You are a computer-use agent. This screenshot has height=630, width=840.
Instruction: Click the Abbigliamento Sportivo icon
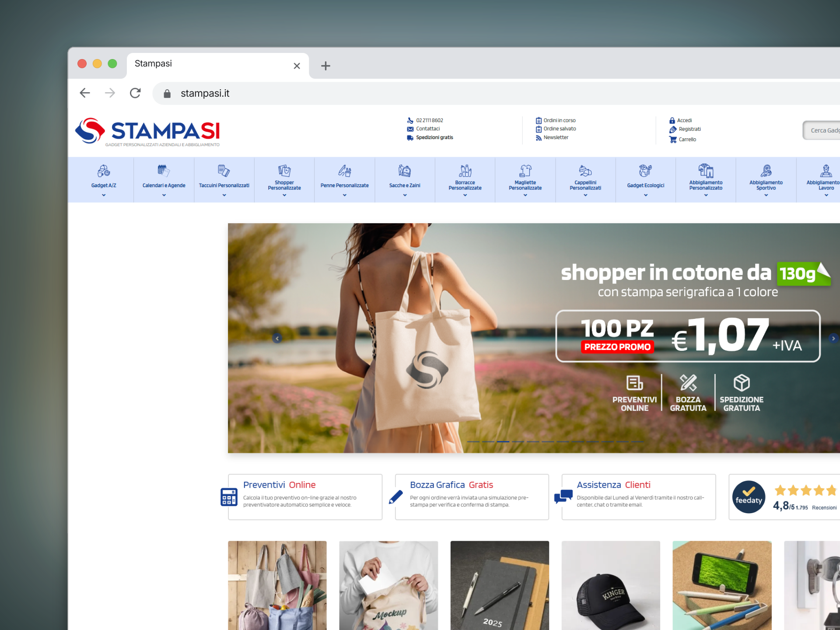(x=766, y=171)
